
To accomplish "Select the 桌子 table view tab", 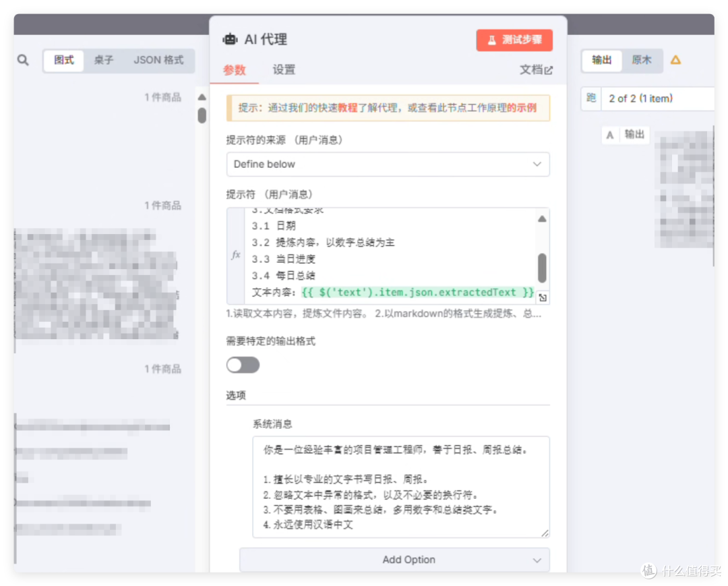I will [x=104, y=61].
